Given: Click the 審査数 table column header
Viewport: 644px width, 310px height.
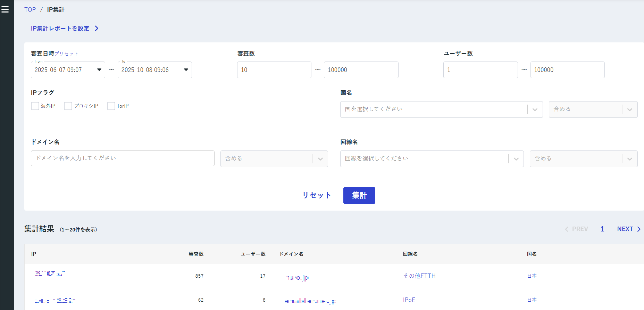Looking at the screenshot, I should click(x=196, y=254).
